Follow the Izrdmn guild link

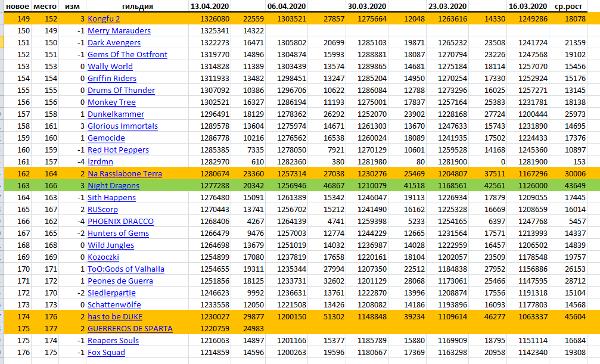[100, 161]
